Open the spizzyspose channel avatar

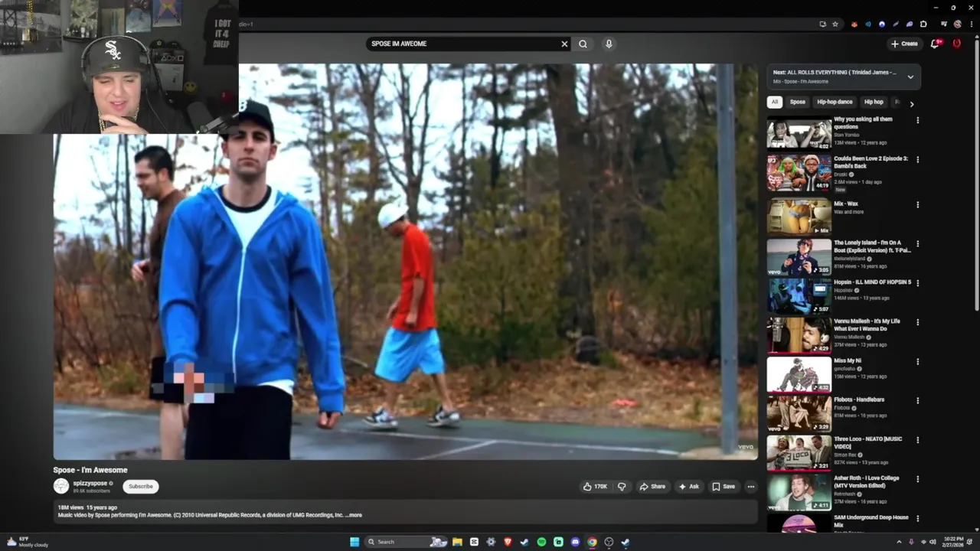[x=60, y=486]
